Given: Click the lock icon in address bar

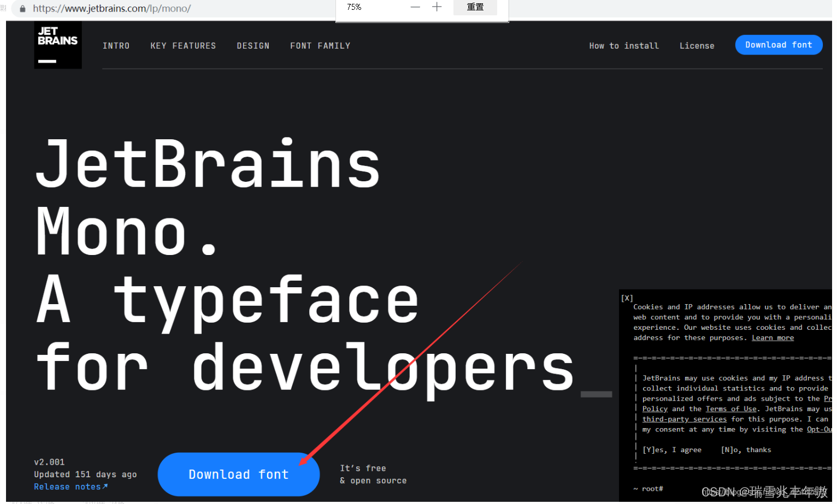Looking at the screenshot, I should [22, 9].
